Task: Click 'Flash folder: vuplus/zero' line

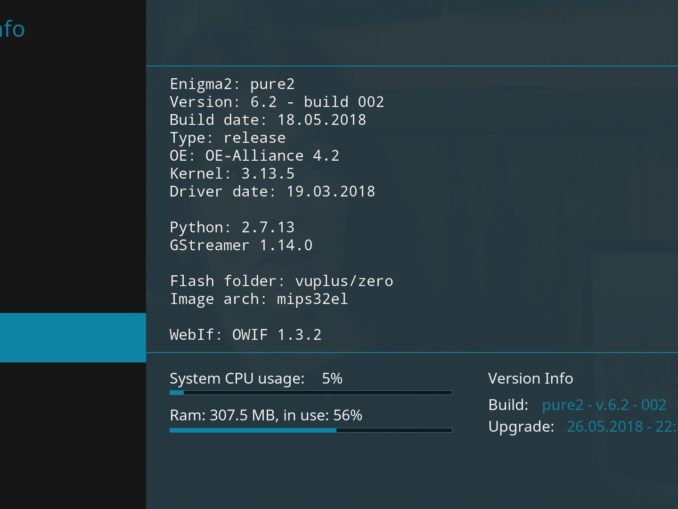Action: [x=281, y=281]
